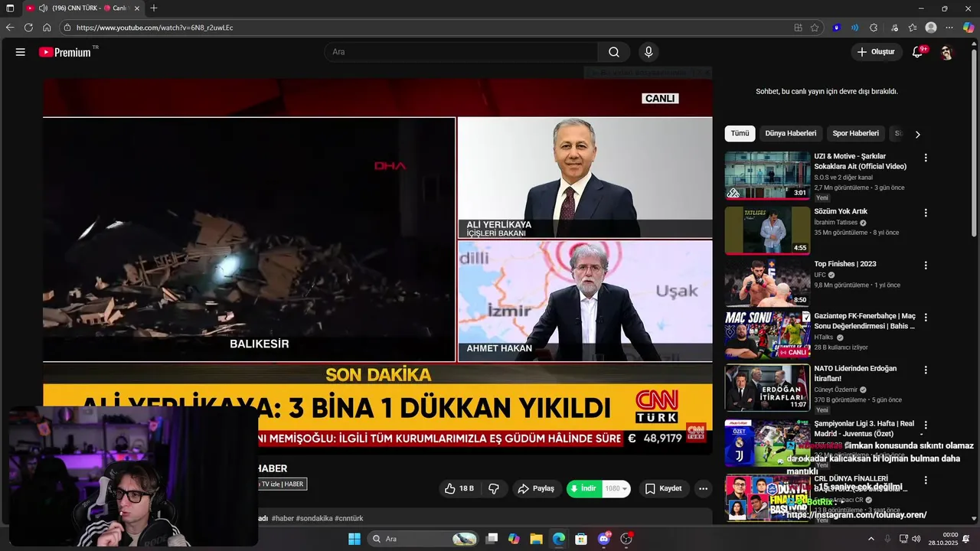
Task: Launch Copilot from browser toolbar
Action: coord(969,28)
